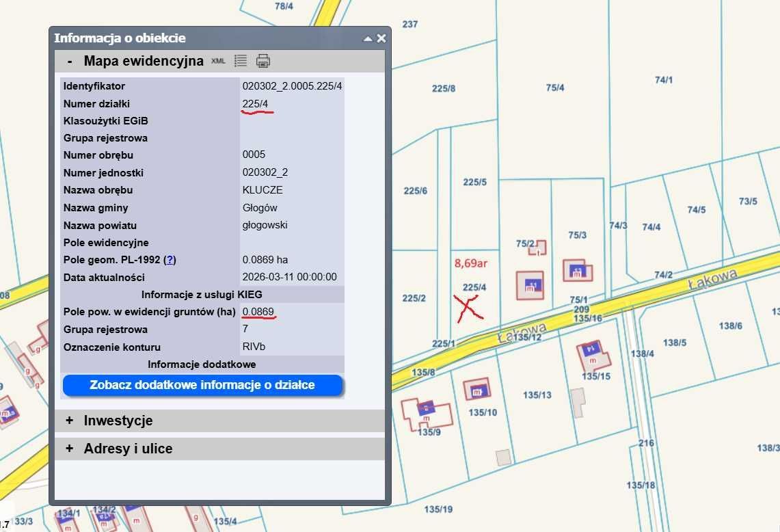Image resolution: width=780 pixels, height=532 pixels.
Task: Click parcel 138/5 on the map
Action: coord(674,343)
